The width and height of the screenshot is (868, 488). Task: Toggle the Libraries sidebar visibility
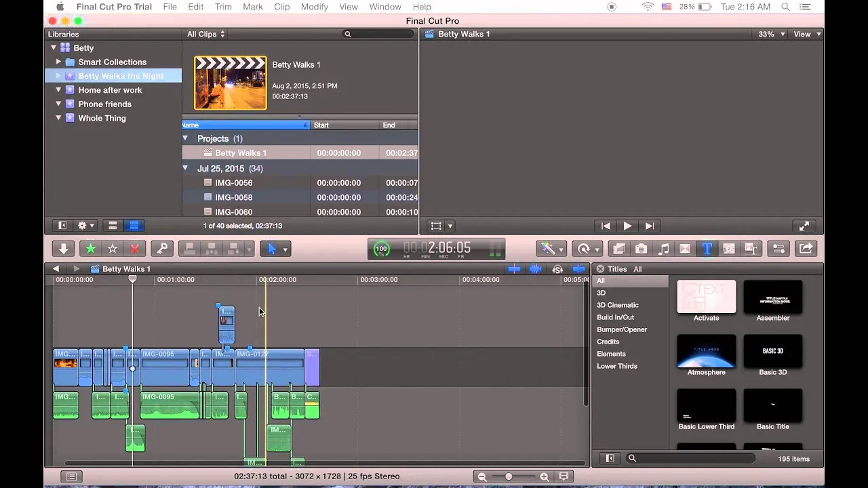pyautogui.click(x=62, y=226)
